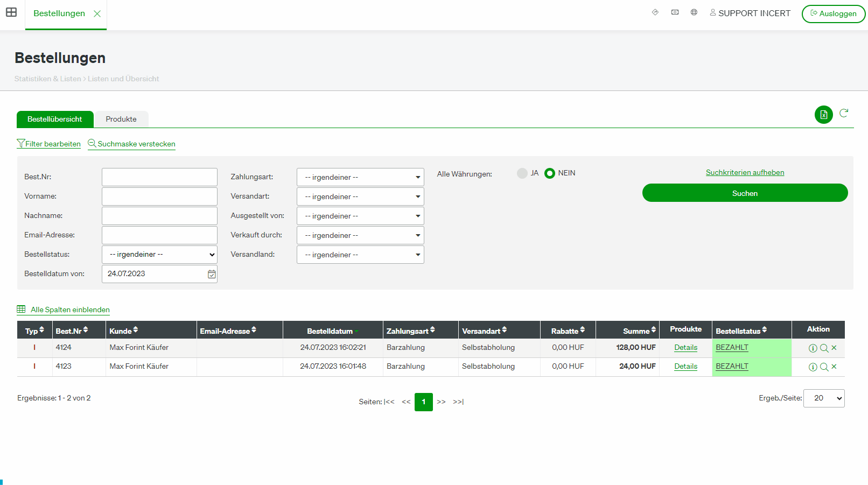Image resolution: width=868 pixels, height=485 pixels.
Task: Click the Suchkriterien aufheben link
Action: click(745, 173)
